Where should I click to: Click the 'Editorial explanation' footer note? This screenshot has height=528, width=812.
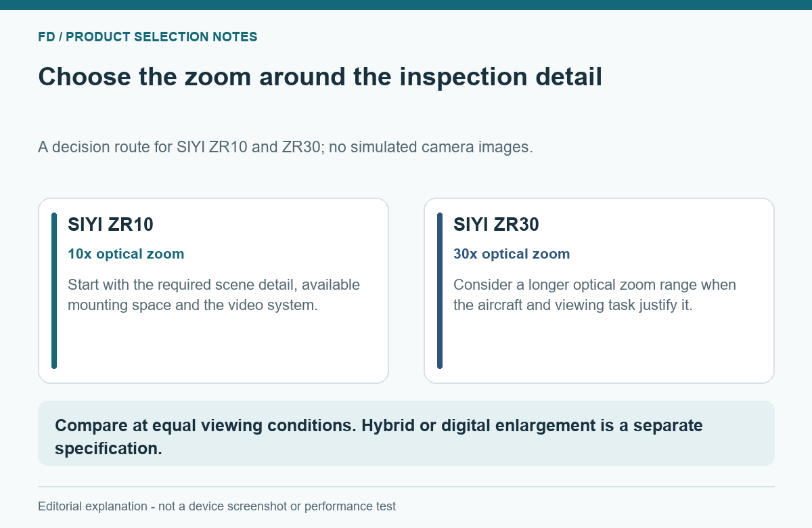tap(217, 506)
